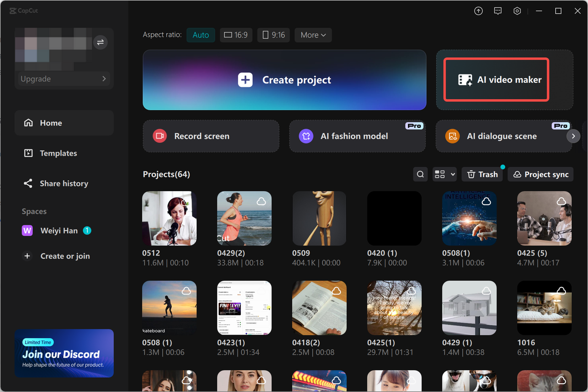Click the AI video maker film icon
The height and width of the screenshot is (392, 588).
tap(465, 80)
